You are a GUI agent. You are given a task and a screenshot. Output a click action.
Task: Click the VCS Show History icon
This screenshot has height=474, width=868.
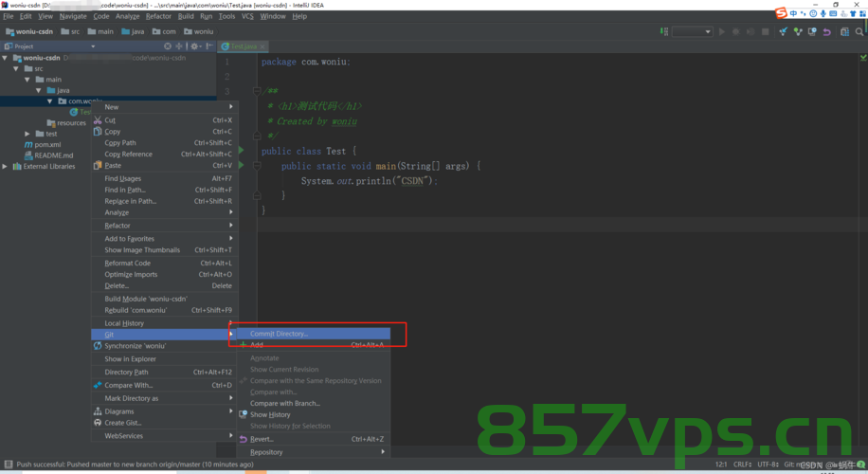click(812, 31)
